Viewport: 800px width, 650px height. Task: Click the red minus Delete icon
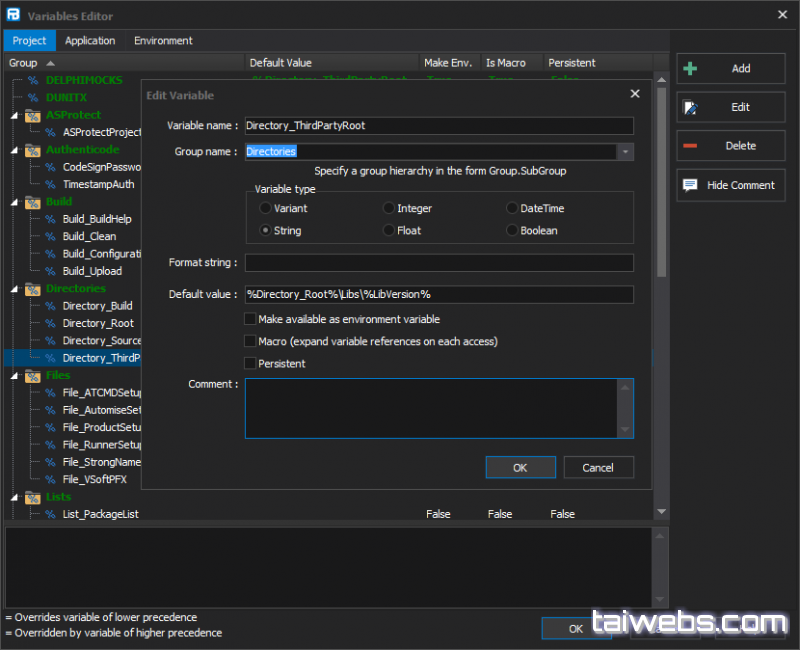pos(690,146)
